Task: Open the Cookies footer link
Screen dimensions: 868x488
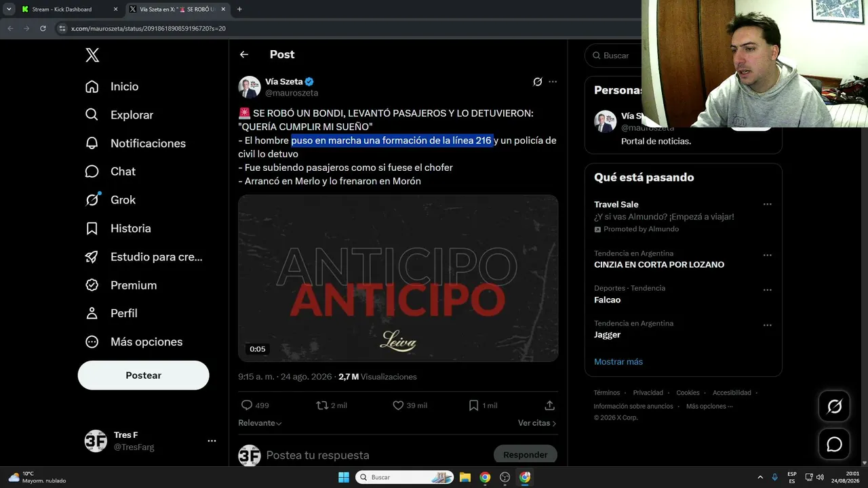Action: 688,393
